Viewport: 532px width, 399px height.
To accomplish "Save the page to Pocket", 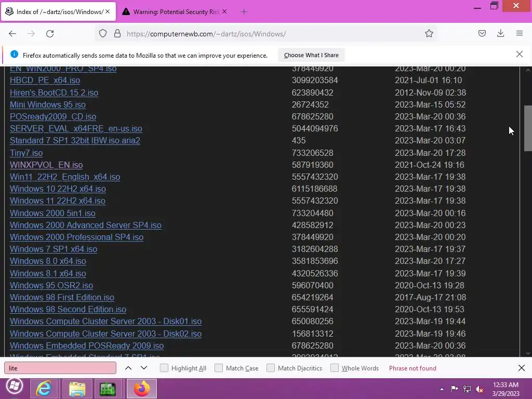I will [482, 34].
